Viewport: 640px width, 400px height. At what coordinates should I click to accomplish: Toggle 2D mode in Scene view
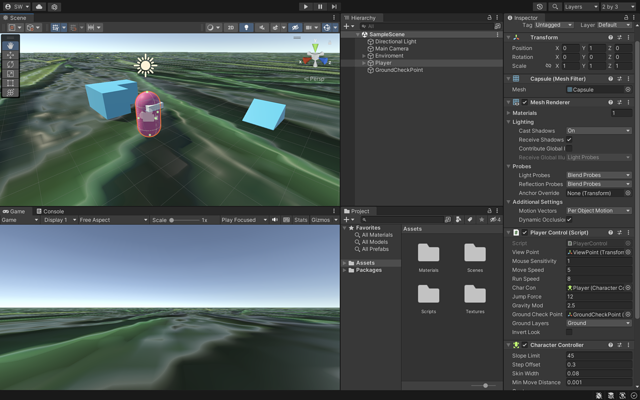231,27
